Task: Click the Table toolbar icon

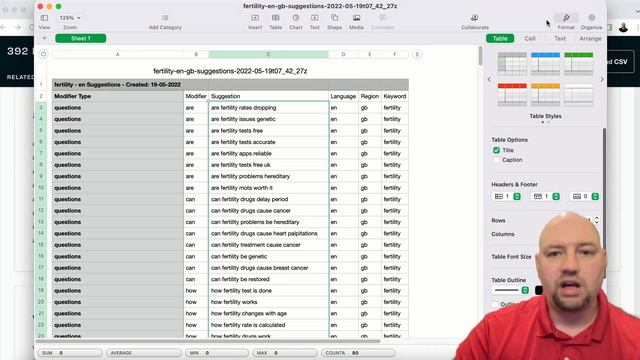Action: [x=276, y=18]
